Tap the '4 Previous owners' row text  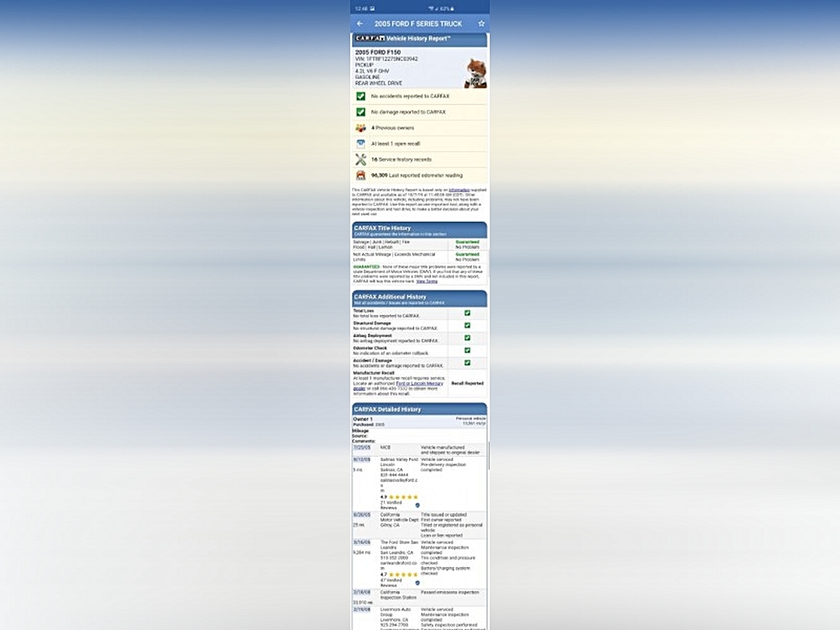tap(392, 128)
